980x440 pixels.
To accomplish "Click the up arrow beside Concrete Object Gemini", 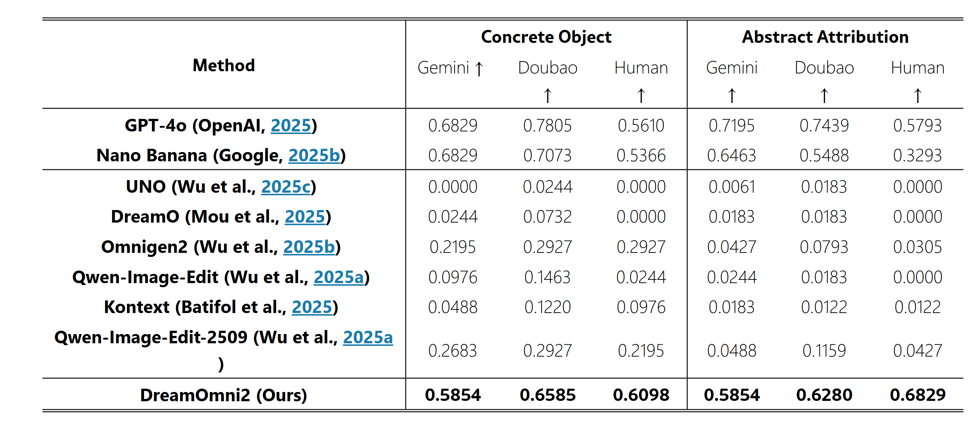I will [479, 69].
